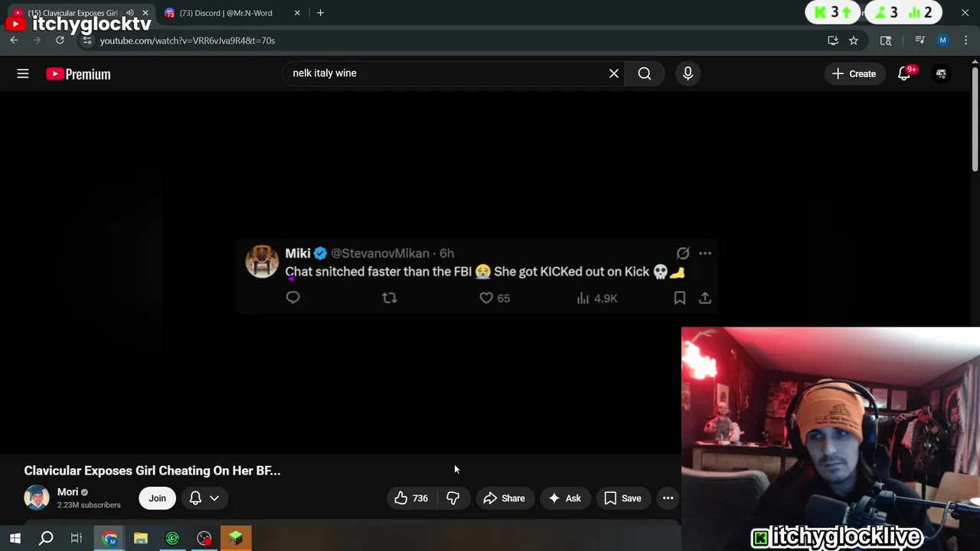Share the video
The height and width of the screenshot is (551, 980).
504,498
